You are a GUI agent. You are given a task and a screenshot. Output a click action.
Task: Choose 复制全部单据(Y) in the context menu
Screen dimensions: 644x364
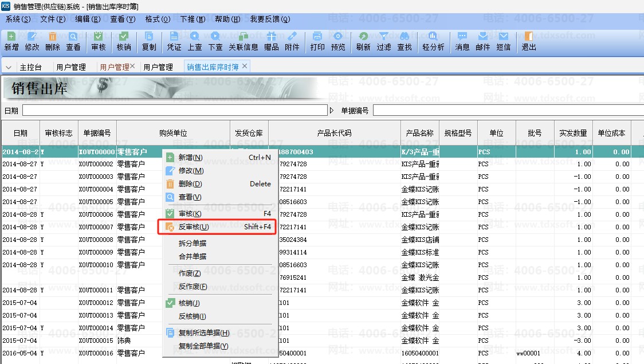point(203,346)
